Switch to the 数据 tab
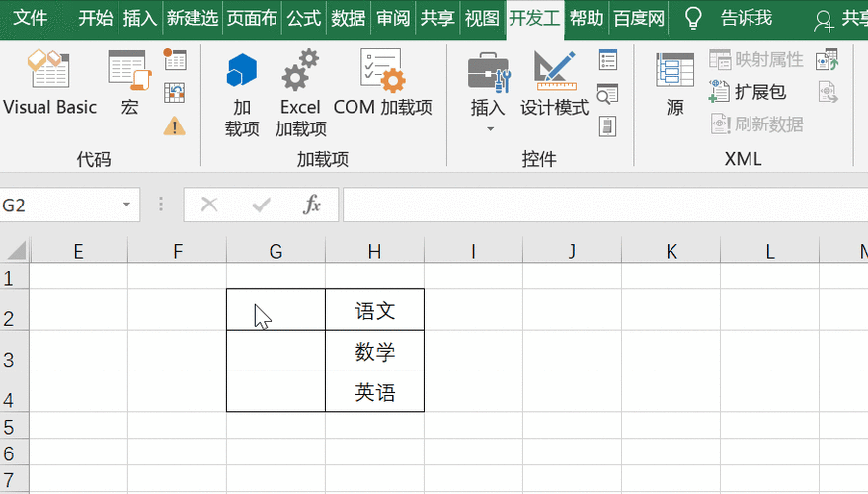The height and width of the screenshot is (494, 868). pos(349,18)
